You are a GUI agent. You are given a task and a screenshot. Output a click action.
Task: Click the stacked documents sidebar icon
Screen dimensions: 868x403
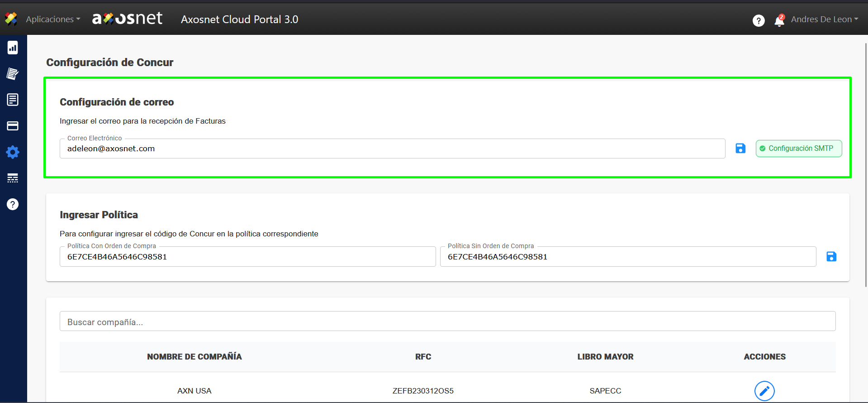click(x=13, y=73)
